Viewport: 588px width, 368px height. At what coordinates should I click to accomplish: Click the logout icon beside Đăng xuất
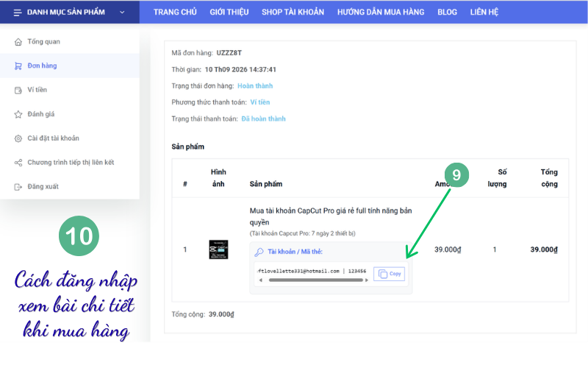click(18, 187)
